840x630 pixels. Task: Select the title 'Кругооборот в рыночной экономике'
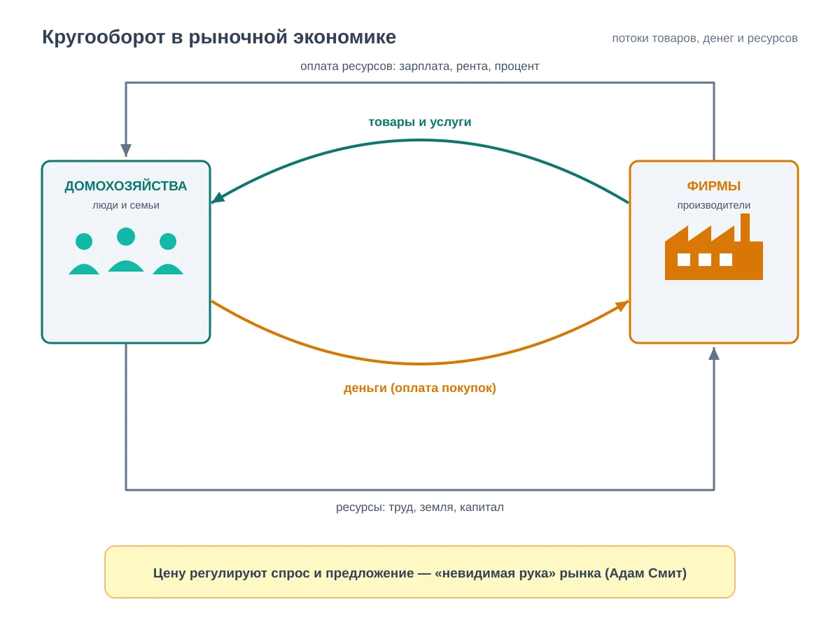[x=219, y=37]
